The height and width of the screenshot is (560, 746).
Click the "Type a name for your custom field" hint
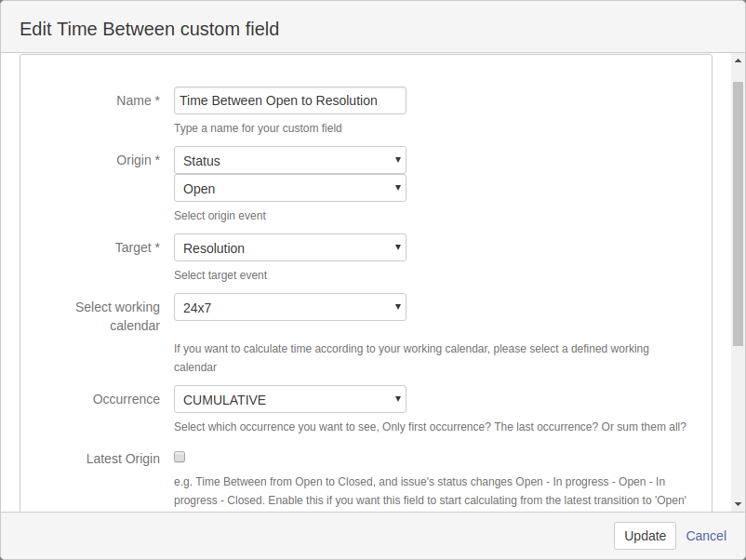point(258,128)
